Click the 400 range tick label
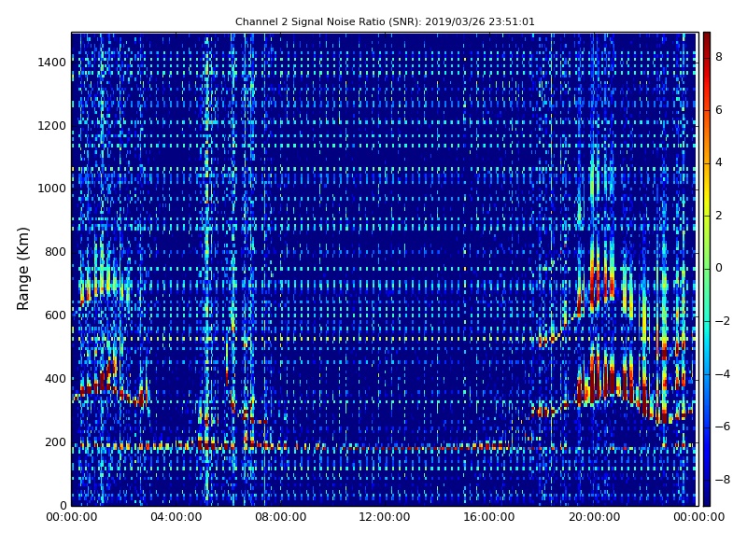Viewport: 747px width, 560px height. click(55, 379)
